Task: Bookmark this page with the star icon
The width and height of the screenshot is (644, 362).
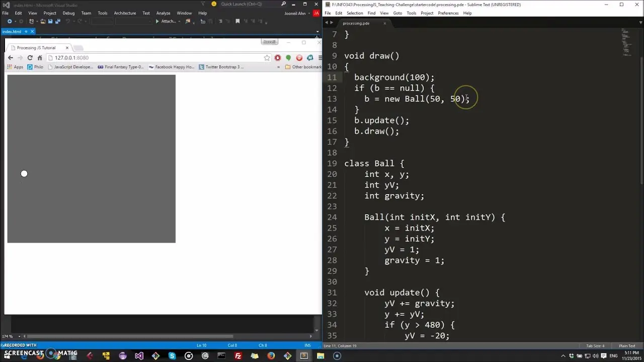Action: (267, 58)
